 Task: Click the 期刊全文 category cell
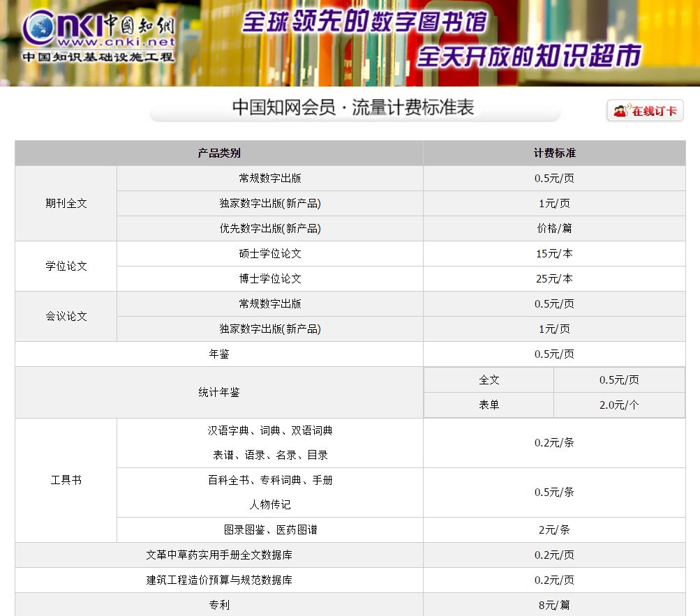(x=65, y=203)
